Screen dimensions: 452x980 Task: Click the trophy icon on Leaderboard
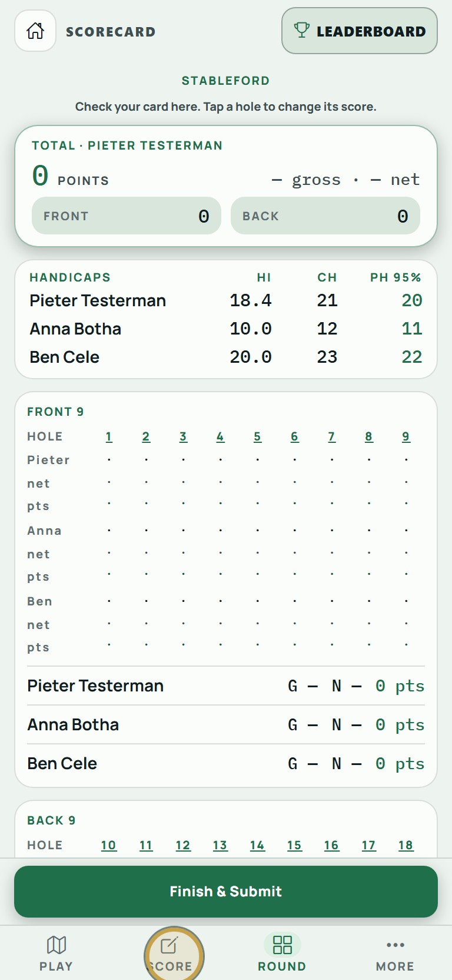click(x=301, y=30)
